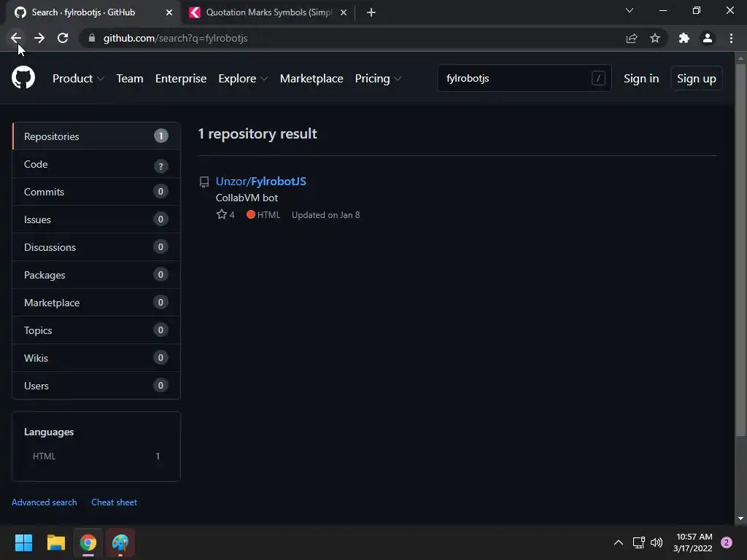Bookmark page with the star icon

pyautogui.click(x=655, y=38)
